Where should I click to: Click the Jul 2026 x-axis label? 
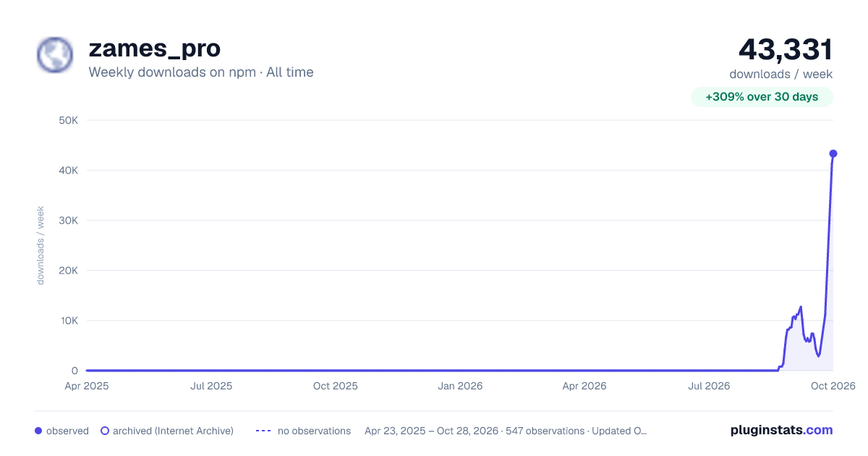tap(708, 386)
